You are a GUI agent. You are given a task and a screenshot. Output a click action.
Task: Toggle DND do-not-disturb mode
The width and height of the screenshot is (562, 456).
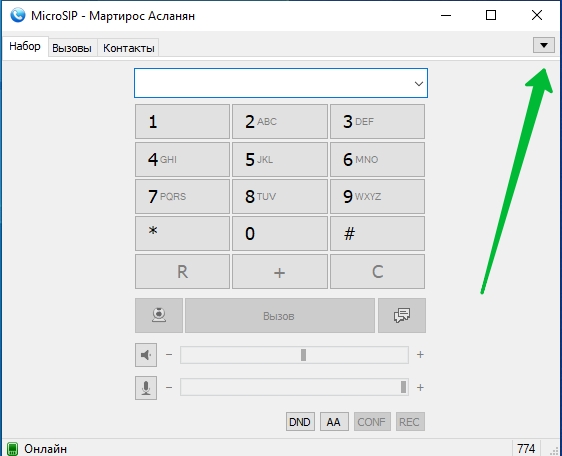click(300, 422)
